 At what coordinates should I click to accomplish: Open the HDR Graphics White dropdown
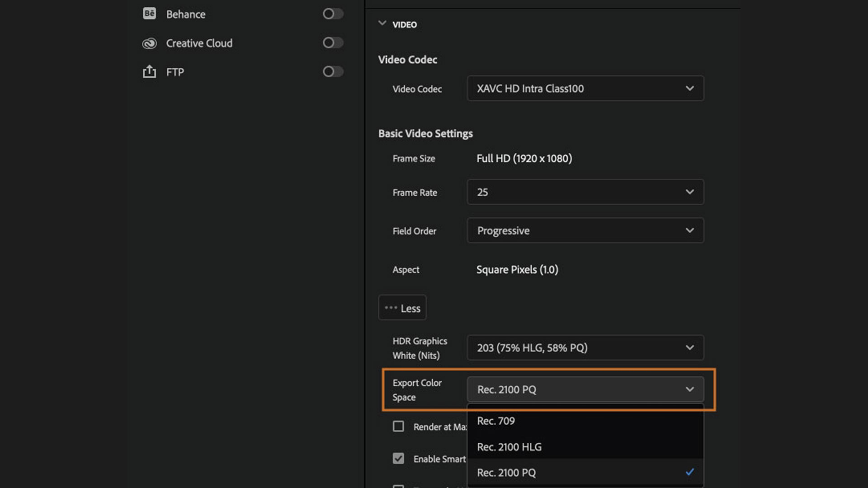(x=585, y=347)
